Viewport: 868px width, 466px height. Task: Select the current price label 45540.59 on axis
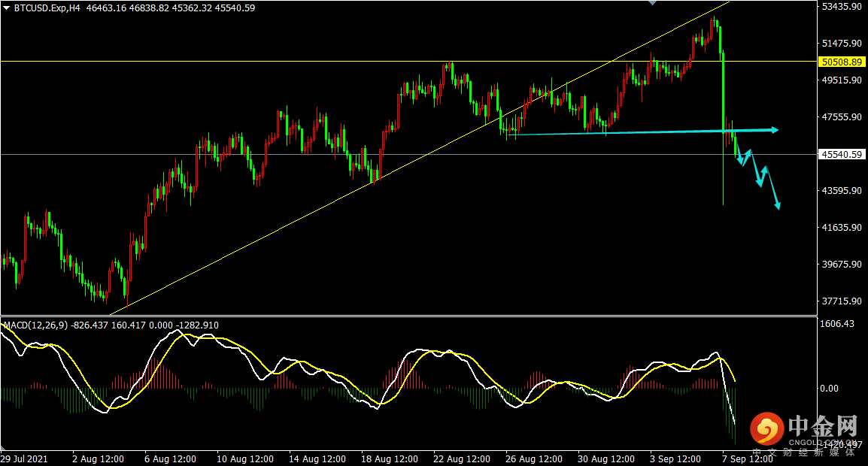tap(842, 154)
